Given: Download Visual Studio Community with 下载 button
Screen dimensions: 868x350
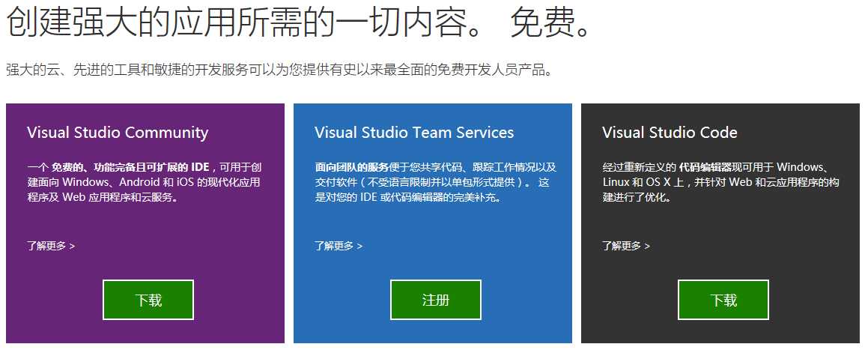Looking at the screenshot, I should point(148,300).
